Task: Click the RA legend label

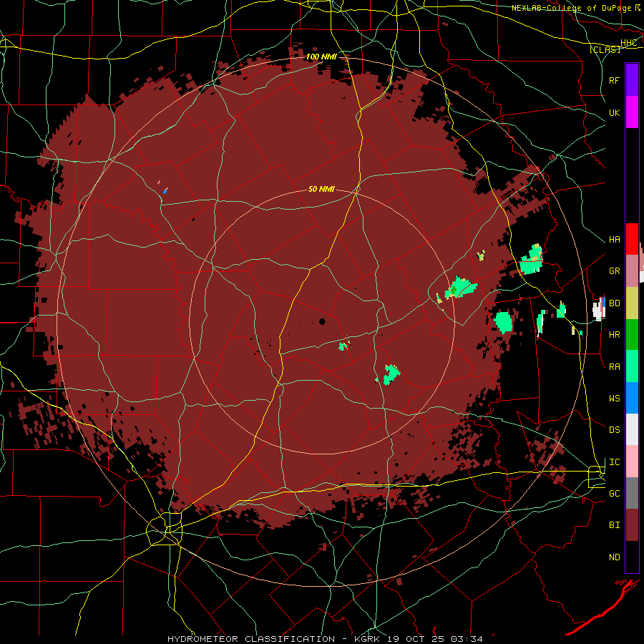Action: pyautogui.click(x=615, y=367)
